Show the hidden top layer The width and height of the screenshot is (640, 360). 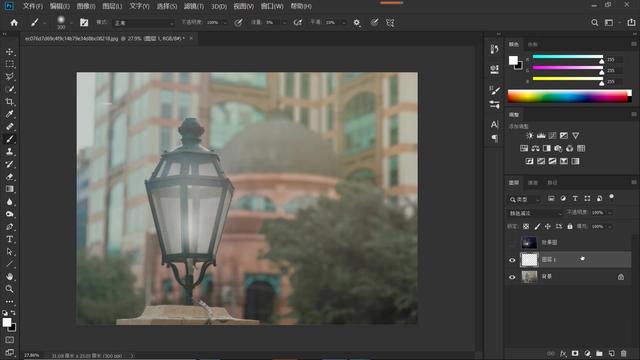coord(512,243)
